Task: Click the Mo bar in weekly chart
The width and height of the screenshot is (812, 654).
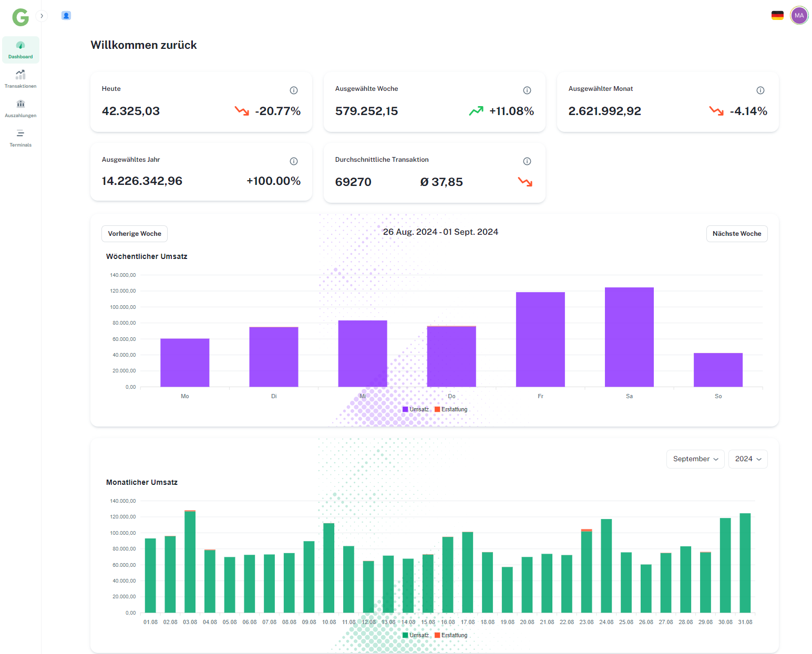Action: pyautogui.click(x=185, y=363)
